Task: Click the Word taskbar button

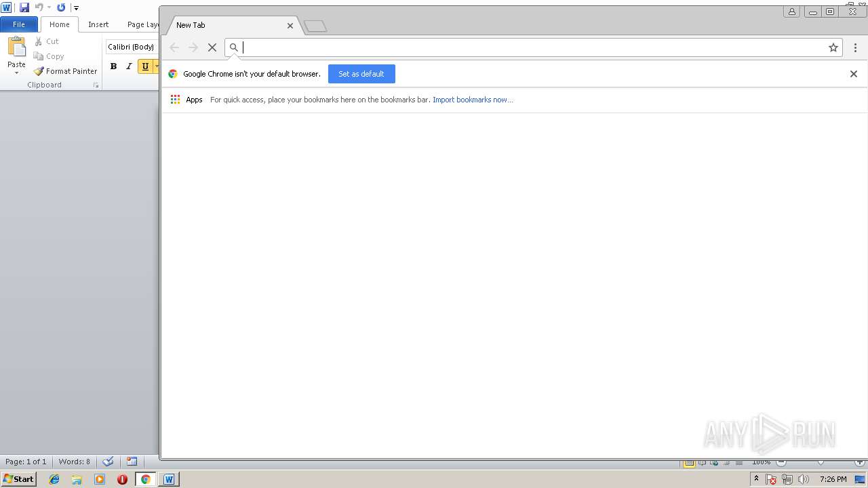Action: click(x=169, y=479)
